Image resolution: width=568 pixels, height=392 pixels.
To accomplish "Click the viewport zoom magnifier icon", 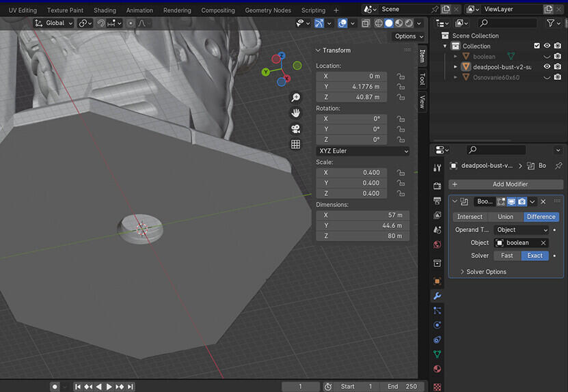I will click(x=295, y=97).
